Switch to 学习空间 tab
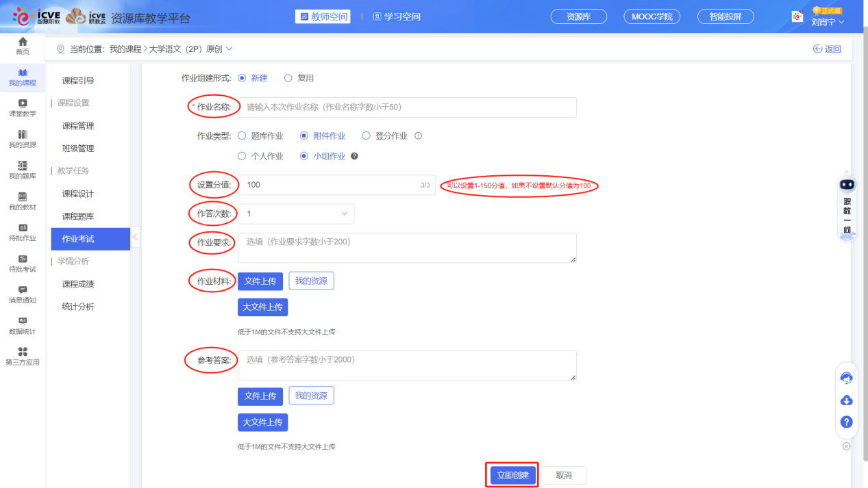Screen dimensions: 868x488 pyautogui.click(x=397, y=16)
